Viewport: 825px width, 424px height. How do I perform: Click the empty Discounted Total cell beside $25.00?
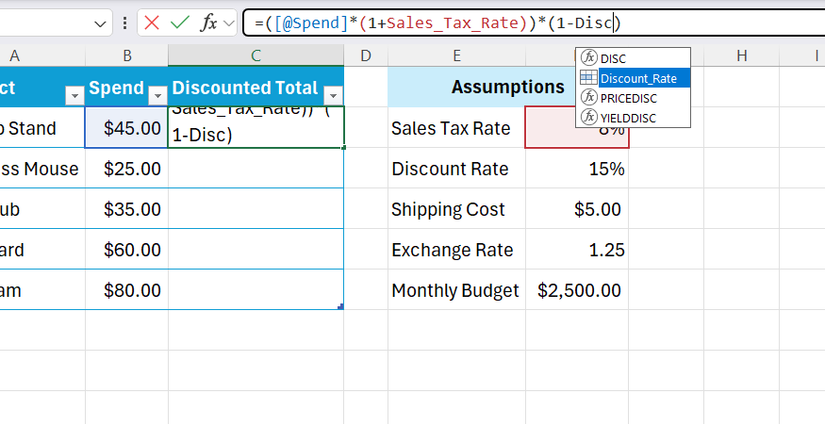pyautogui.click(x=256, y=168)
